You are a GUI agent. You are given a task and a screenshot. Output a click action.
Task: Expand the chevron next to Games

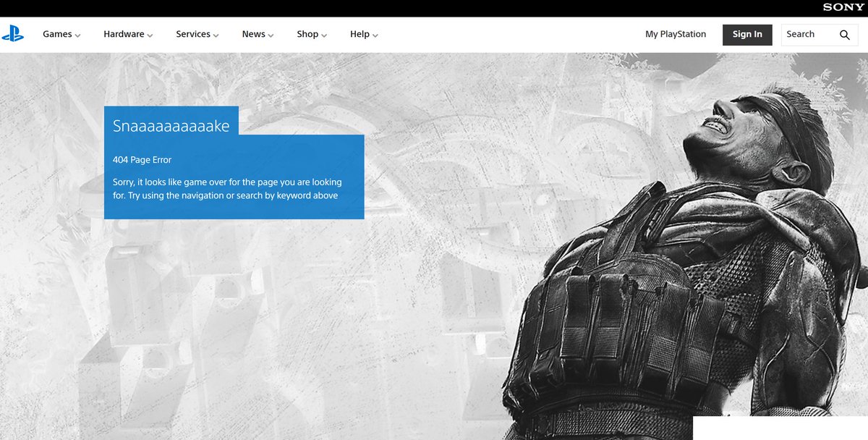coord(77,35)
